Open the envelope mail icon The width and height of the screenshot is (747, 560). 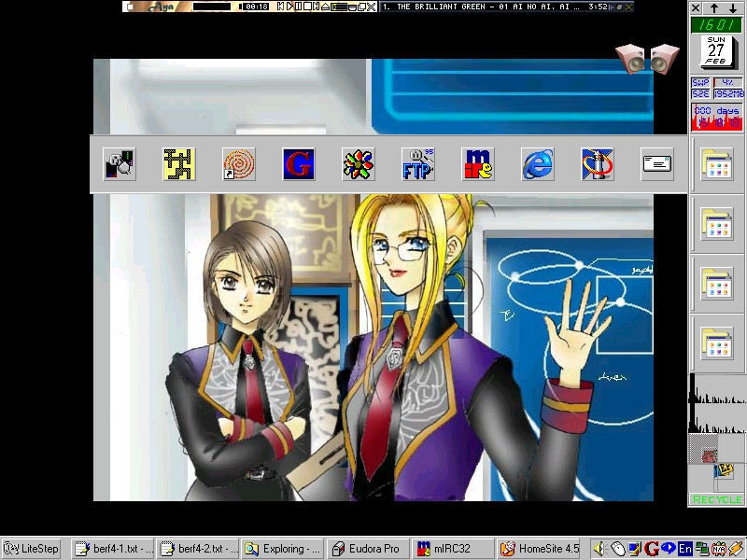point(657,164)
